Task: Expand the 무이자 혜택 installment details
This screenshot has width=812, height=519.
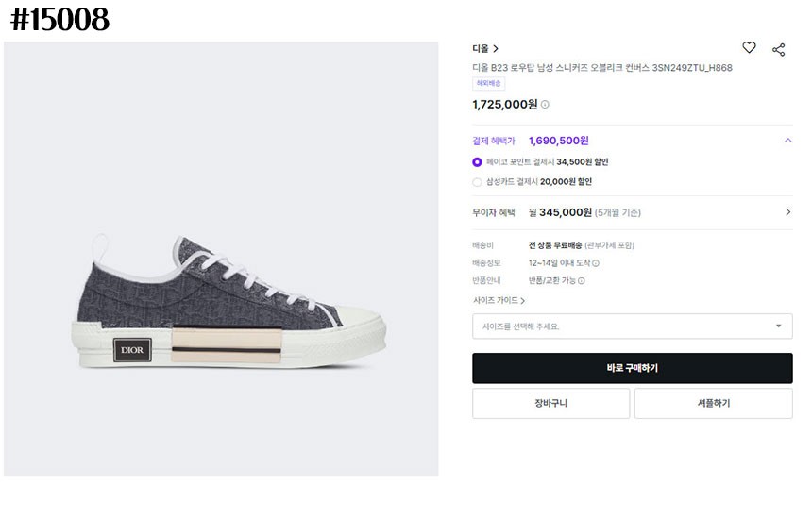Action: [x=787, y=212]
